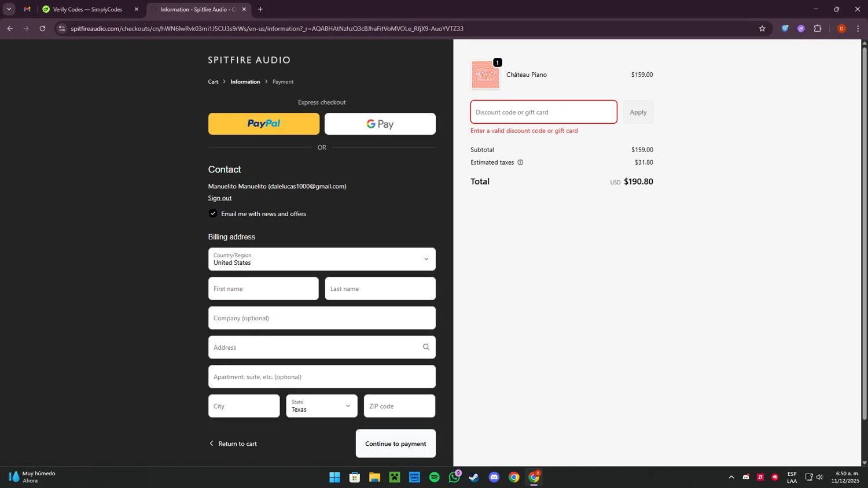Open the tab search dropdown arrow
The width and height of the screenshot is (868, 488).
[9, 9]
